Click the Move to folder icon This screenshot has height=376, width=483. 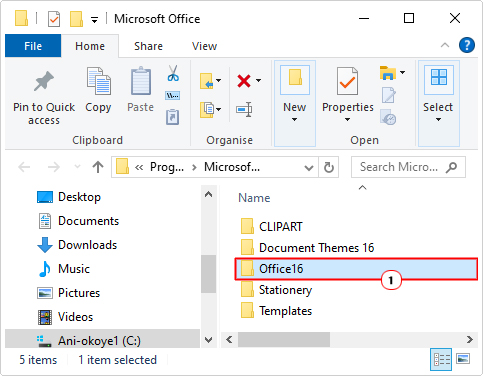(207, 81)
